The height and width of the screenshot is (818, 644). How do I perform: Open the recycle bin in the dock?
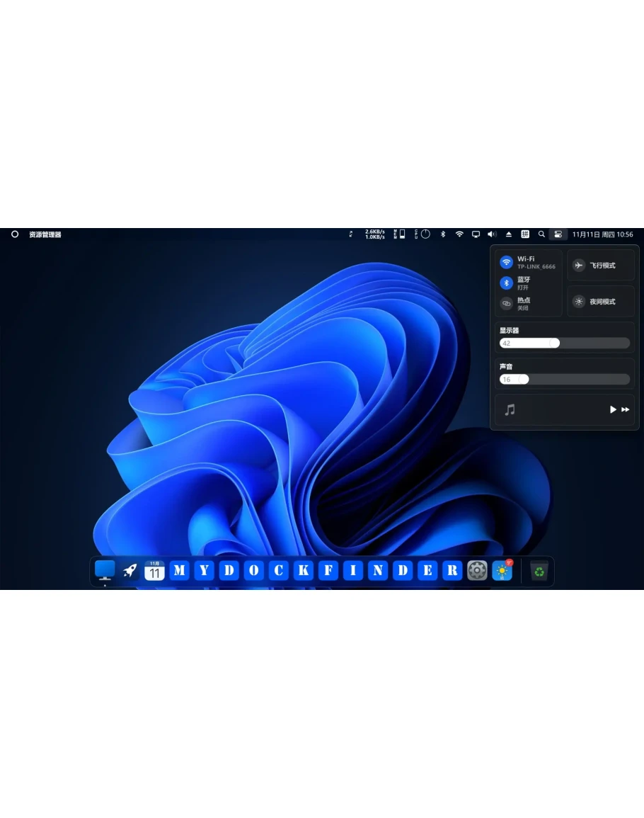pyautogui.click(x=539, y=571)
